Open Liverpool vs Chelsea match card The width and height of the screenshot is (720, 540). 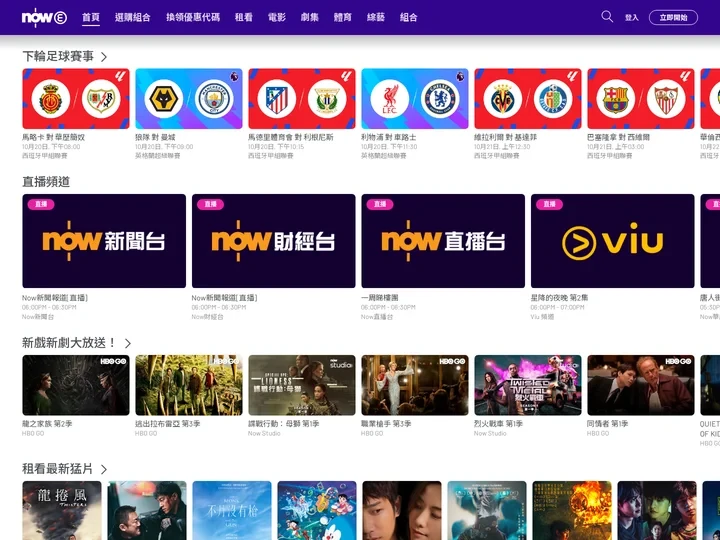coord(414,99)
